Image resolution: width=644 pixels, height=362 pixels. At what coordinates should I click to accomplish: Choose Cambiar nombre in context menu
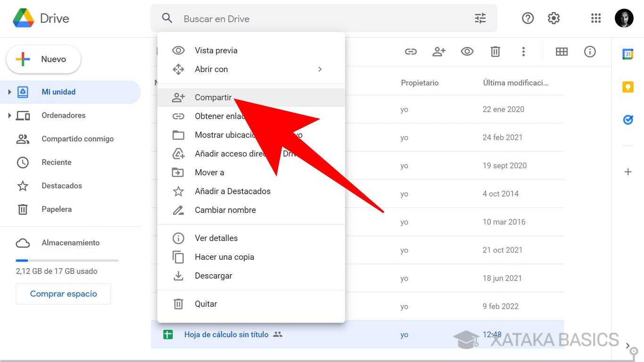[251, 210]
